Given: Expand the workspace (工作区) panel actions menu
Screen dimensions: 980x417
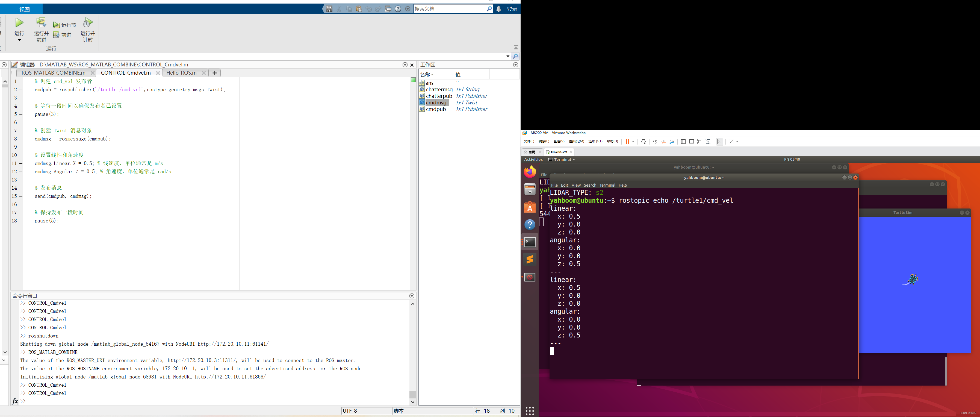Looking at the screenshot, I should (x=515, y=65).
